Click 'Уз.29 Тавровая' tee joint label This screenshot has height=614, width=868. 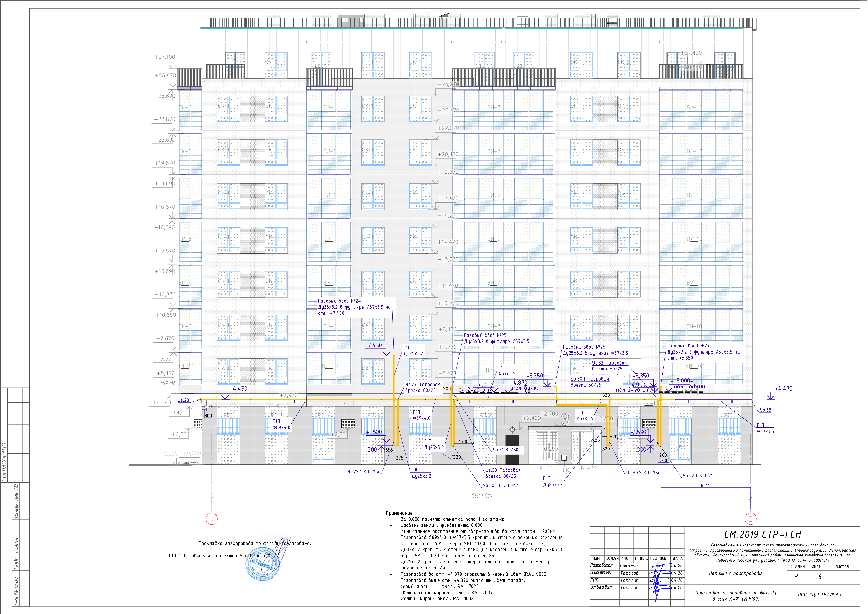tap(423, 385)
